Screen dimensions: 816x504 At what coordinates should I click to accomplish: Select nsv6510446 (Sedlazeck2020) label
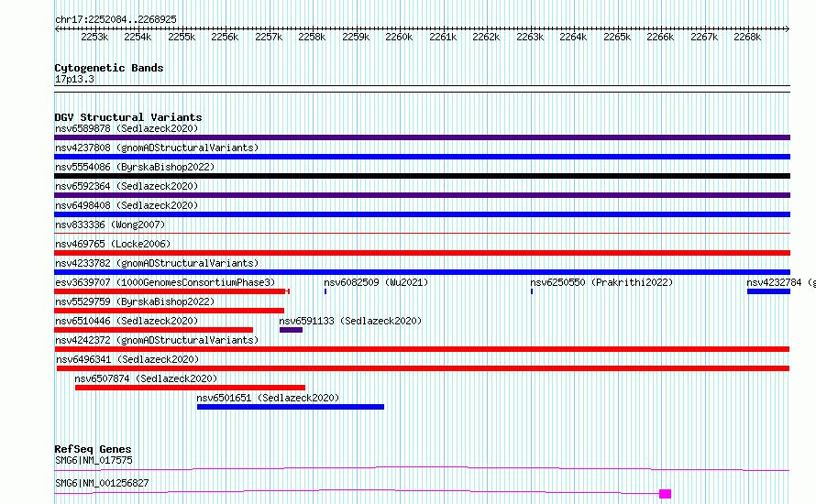(x=127, y=321)
